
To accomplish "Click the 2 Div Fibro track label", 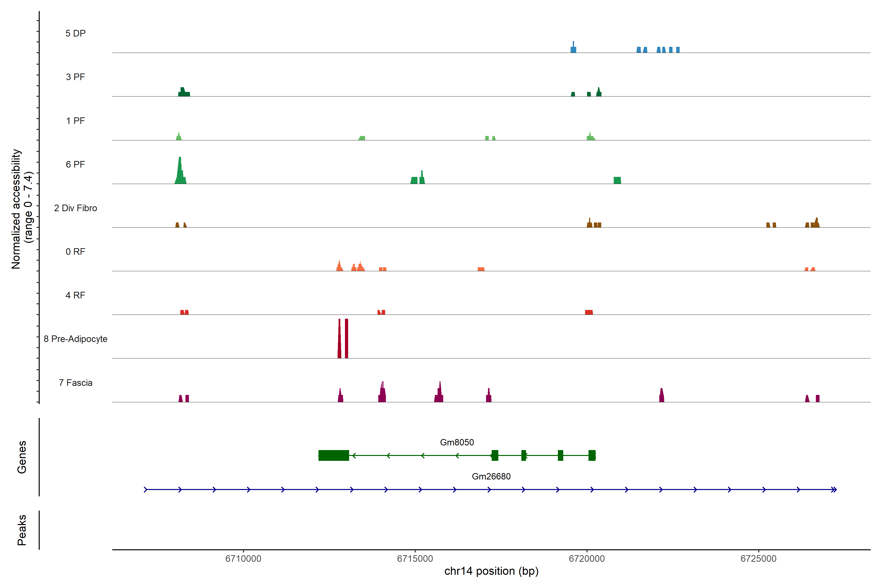I will (75, 208).
